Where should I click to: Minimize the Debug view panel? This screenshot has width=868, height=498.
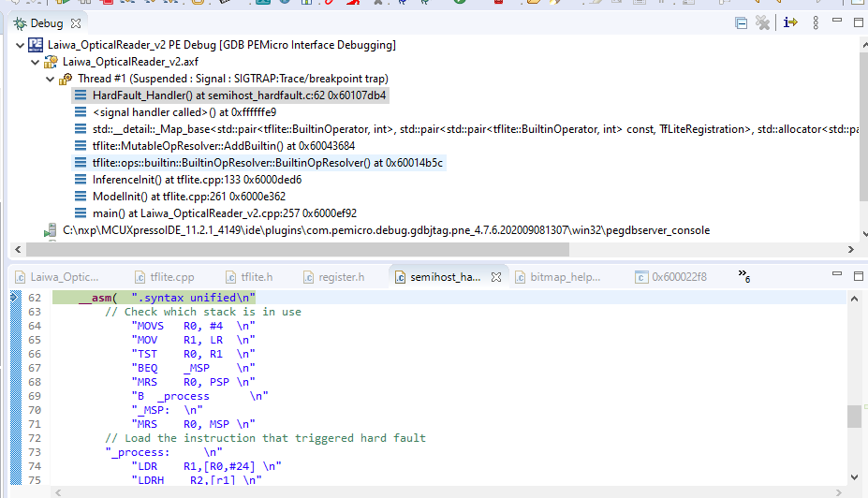pos(837,21)
